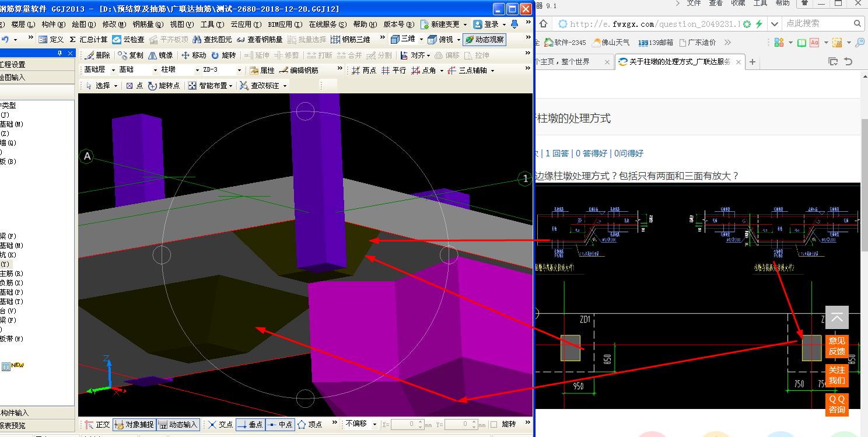
Task: Choose 平行 parallel axis tool
Action: click(x=394, y=71)
